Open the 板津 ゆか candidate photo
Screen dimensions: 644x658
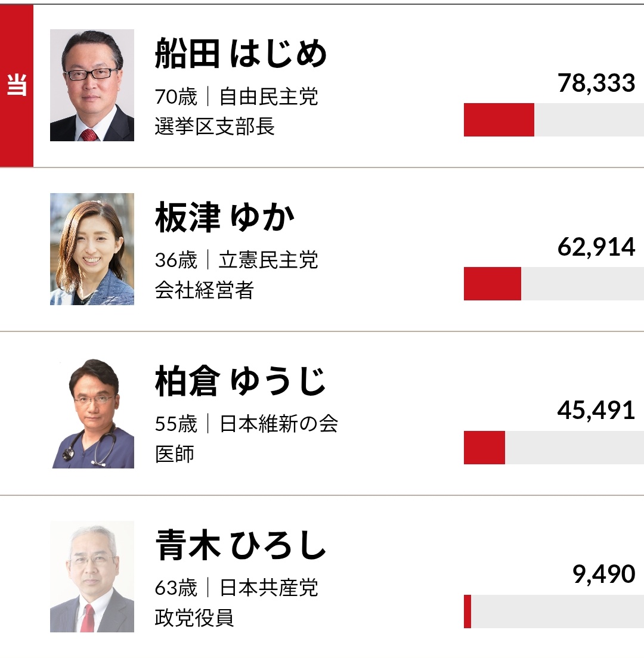[92, 249]
